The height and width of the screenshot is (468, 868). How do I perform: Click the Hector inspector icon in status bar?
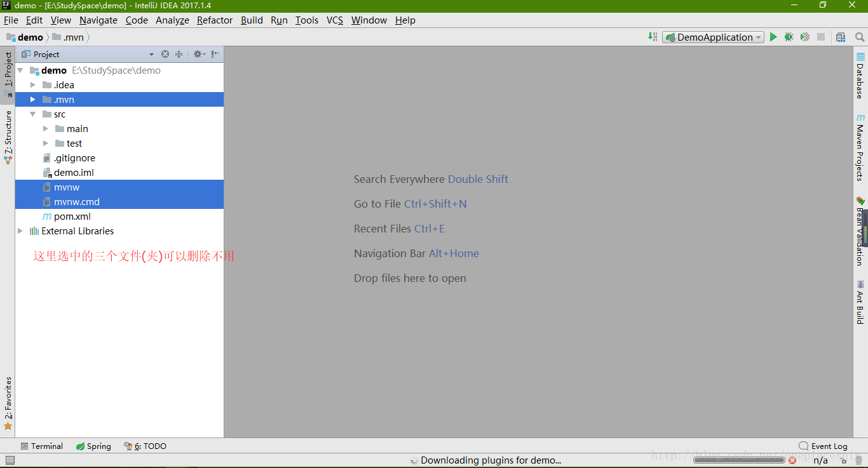[858, 460]
